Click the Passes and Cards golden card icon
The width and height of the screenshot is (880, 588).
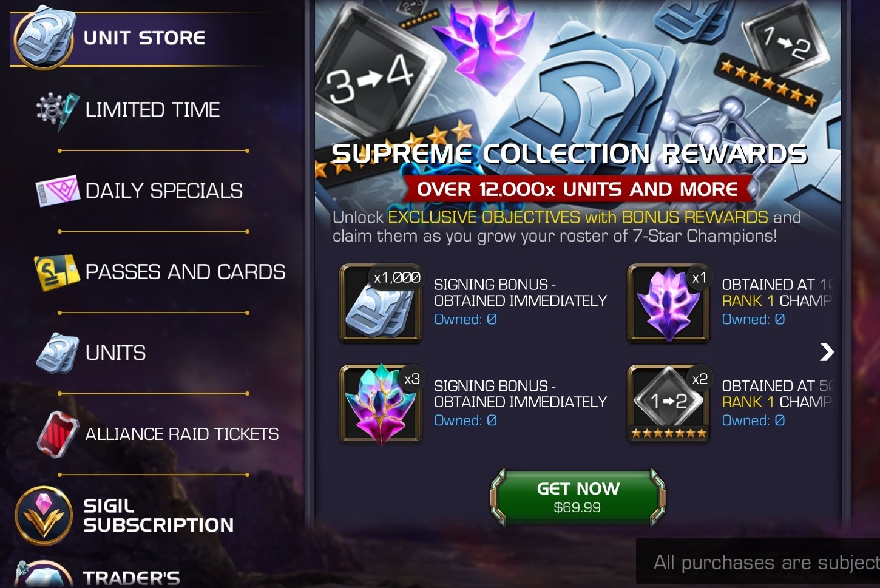pos(56,272)
